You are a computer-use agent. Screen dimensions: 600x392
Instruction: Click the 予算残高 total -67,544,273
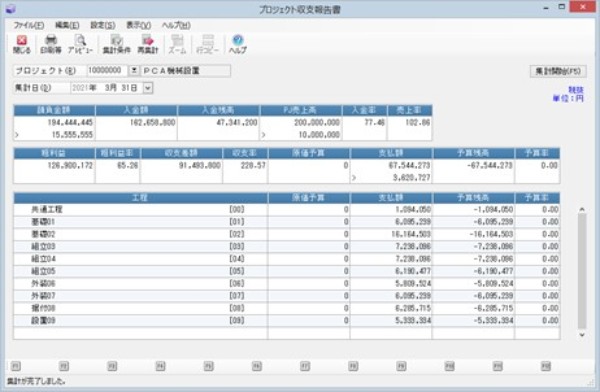[x=490, y=165]
